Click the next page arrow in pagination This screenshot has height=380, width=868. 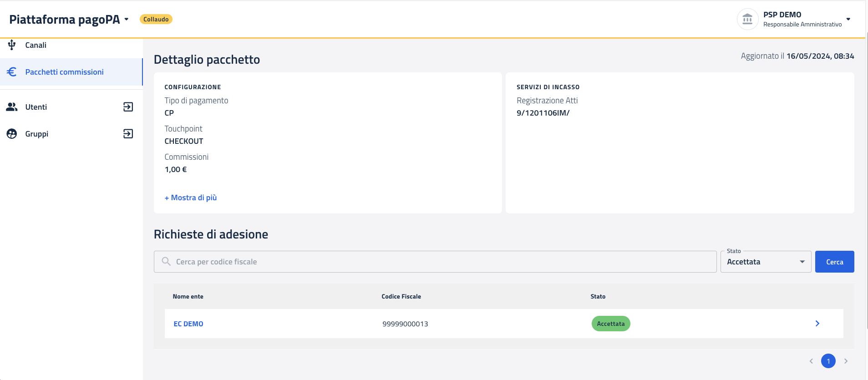click(x=846, y=361)
